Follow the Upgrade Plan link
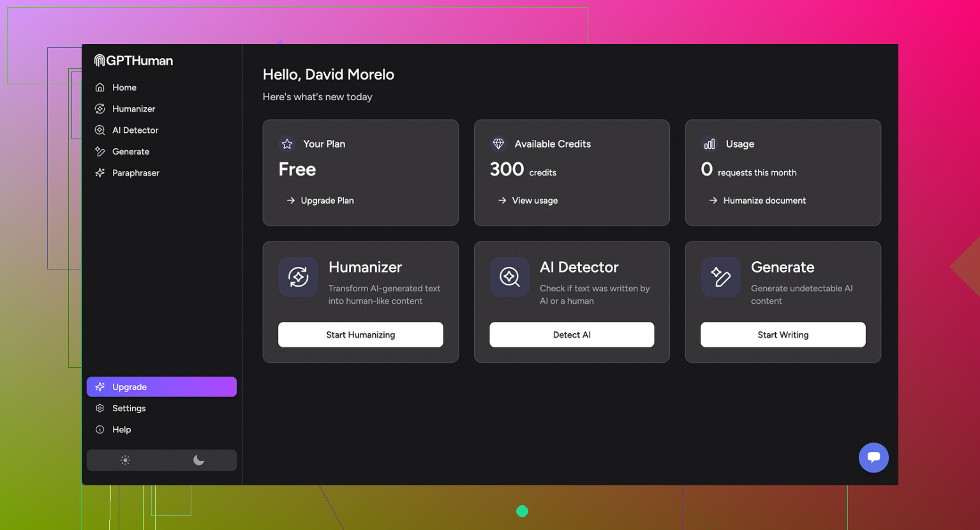980x530 pixels. point(327,200)
